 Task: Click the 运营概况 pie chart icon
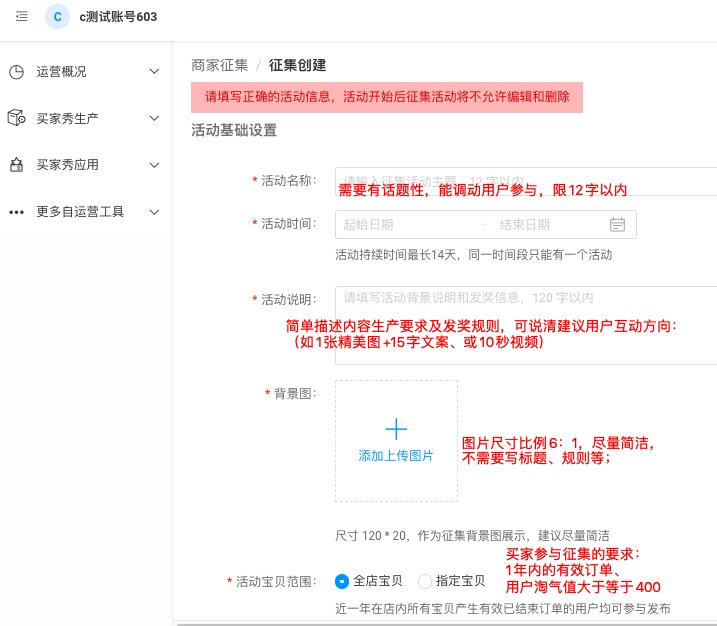[16, 72]
